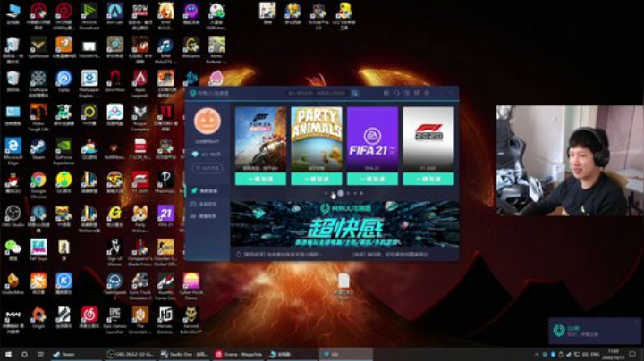Open Second Extinction desktop shortcut
The image size is (644, 361).
[191, 321]
